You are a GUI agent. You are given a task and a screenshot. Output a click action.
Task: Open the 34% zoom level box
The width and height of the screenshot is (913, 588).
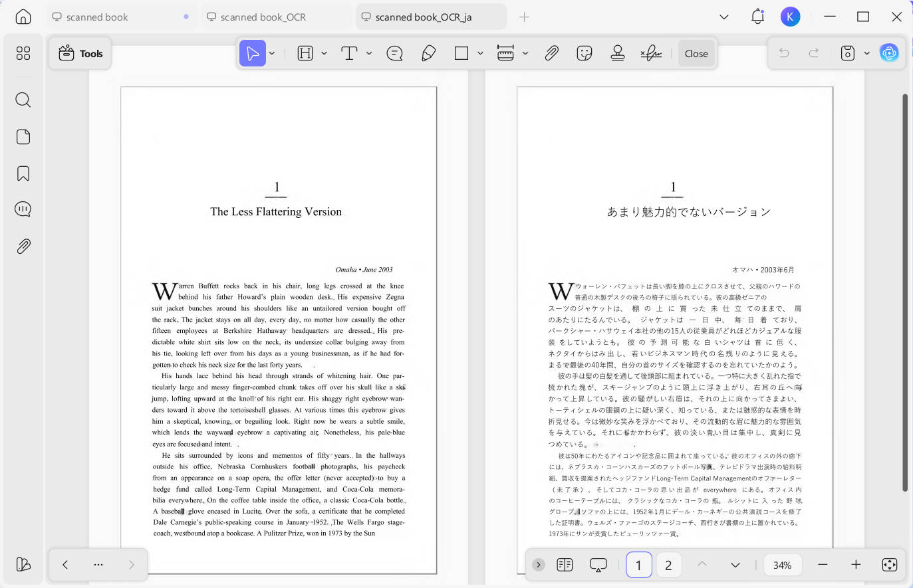[x=782, y=565]
